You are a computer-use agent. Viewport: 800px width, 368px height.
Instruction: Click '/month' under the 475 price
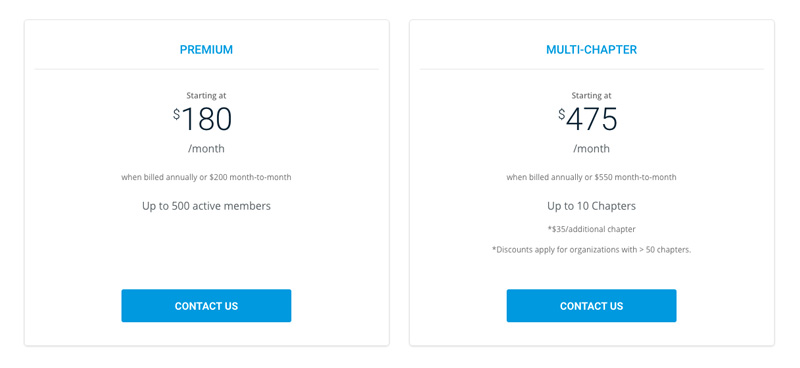[591, 149]
